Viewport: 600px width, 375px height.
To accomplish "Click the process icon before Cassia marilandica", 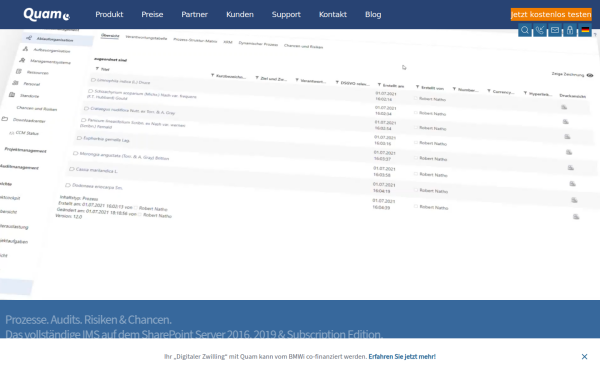I will tap(72, 169).
